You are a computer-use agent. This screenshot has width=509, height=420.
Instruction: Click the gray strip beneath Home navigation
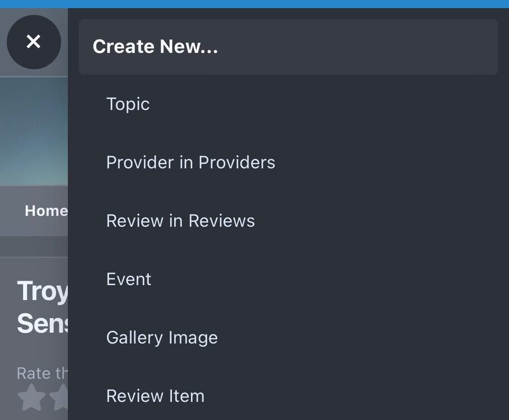[x=34, y=245]
